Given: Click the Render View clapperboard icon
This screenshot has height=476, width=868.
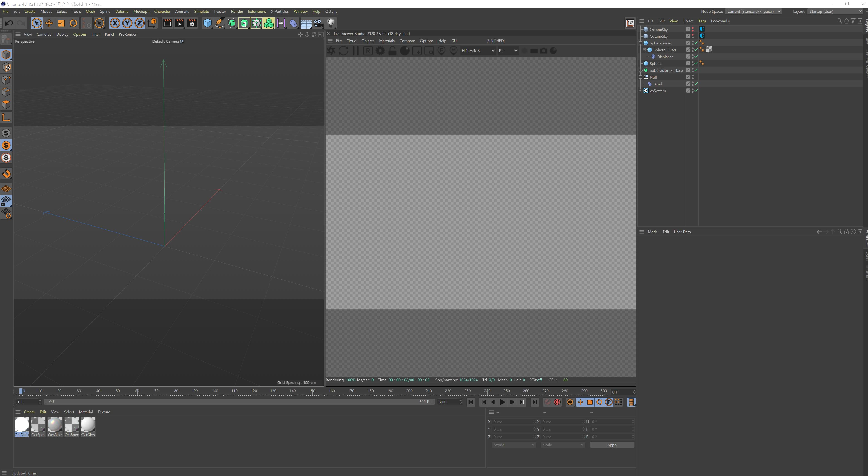Looking at the screenshot, I should [167, 23].
